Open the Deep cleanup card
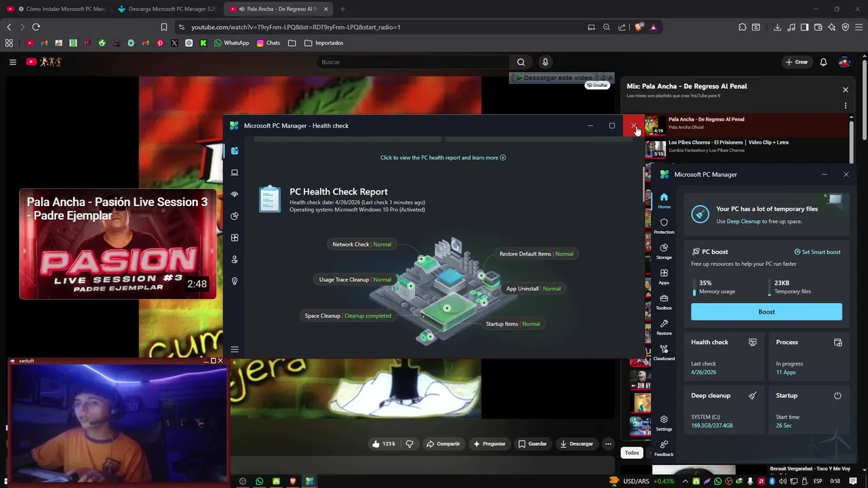The width and height of the screenshot is (868, 488). (x=724, y=410)
